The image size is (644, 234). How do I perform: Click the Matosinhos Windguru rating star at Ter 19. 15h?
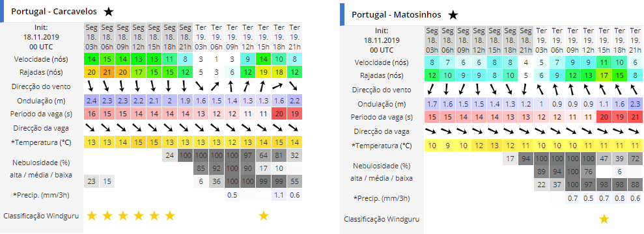pyautogui.click(x=604, y=219)
